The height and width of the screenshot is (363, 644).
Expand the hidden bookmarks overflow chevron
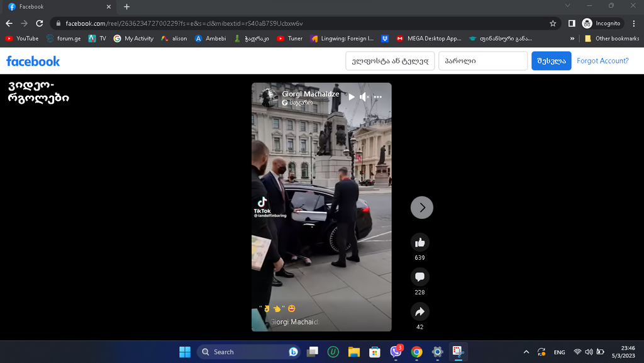(572, 38)
